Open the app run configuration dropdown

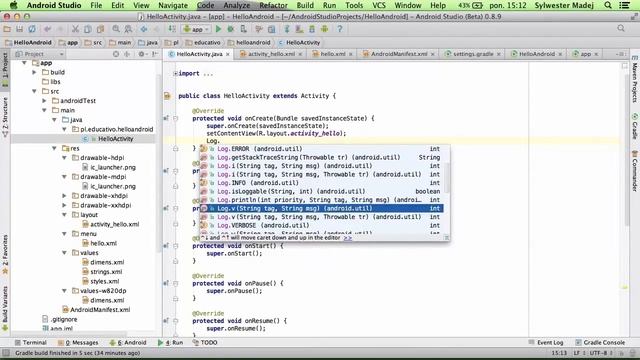[196, 29]
